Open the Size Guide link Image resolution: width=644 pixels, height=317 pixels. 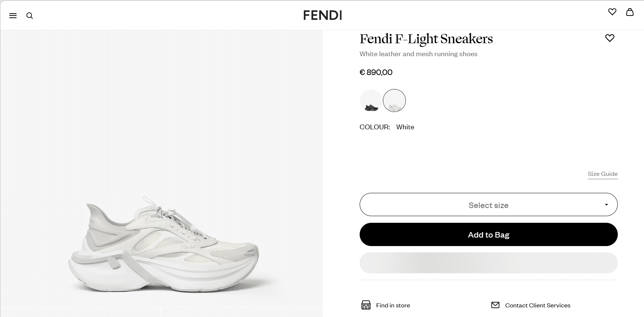pos(603,174)
